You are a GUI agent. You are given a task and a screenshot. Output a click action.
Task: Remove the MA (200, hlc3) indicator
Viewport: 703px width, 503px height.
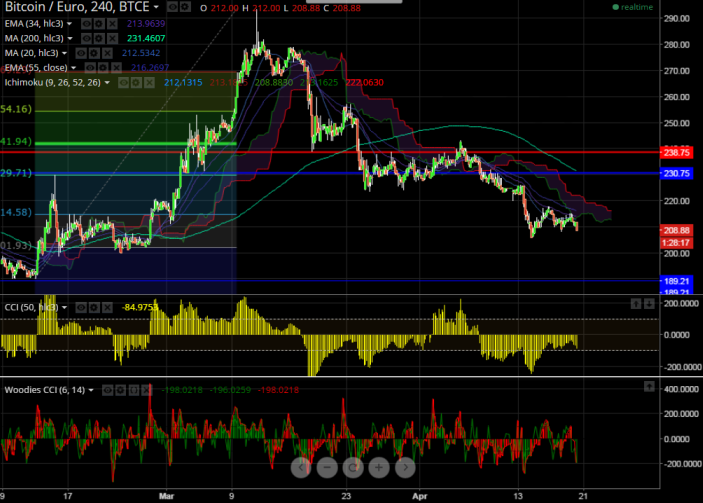pos(112,38)
